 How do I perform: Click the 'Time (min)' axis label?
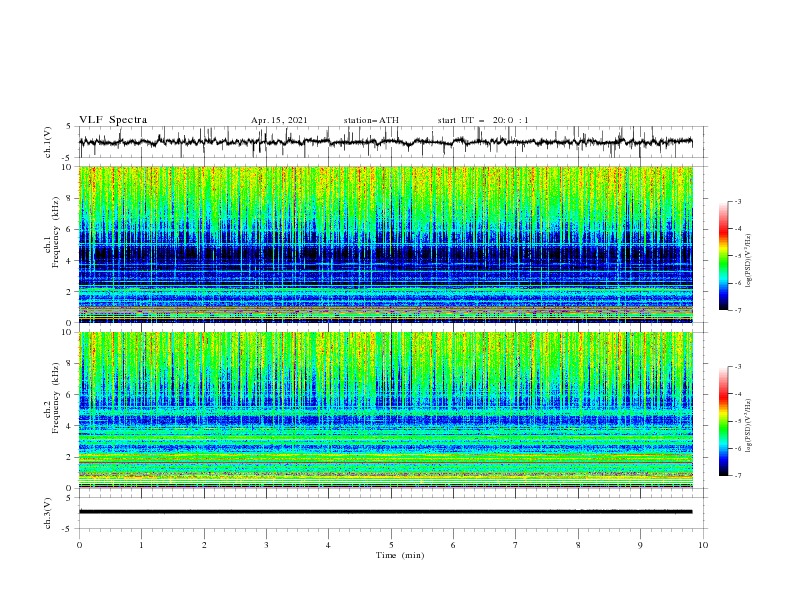pyautogui.click(x=400, y=555)
